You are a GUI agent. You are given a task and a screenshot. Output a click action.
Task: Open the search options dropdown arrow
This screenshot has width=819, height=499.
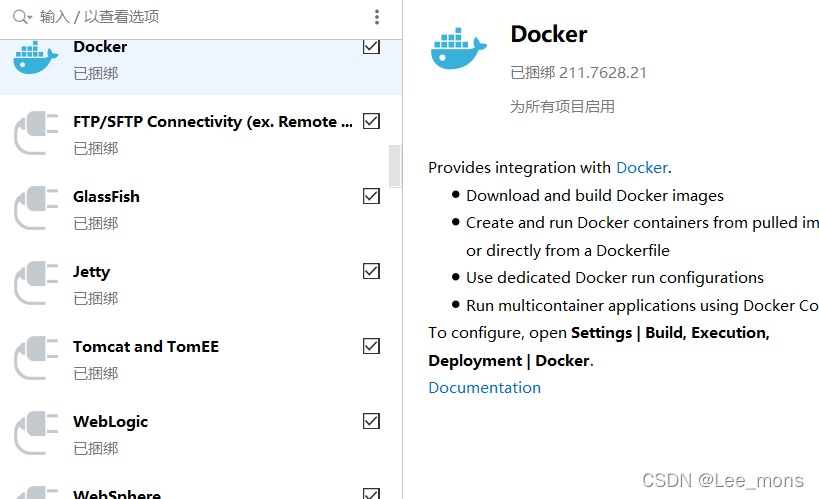[x=31, y=18]
